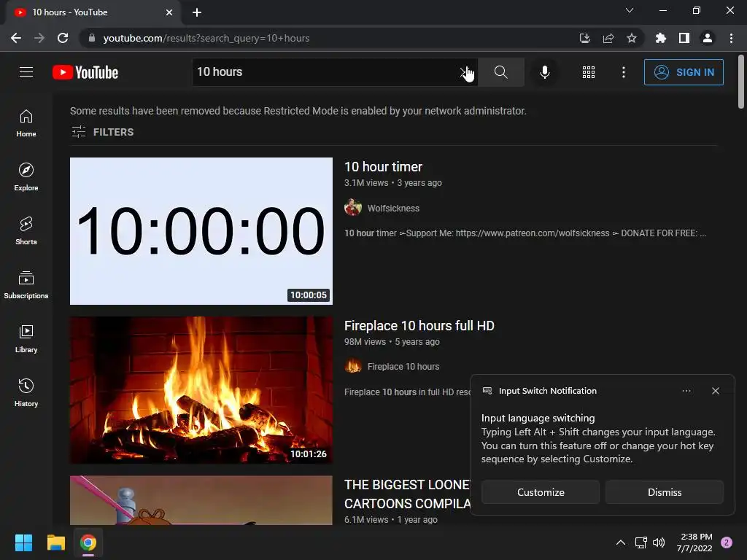
Task: Go to Home in the sidebar
Action: [26, 123]
